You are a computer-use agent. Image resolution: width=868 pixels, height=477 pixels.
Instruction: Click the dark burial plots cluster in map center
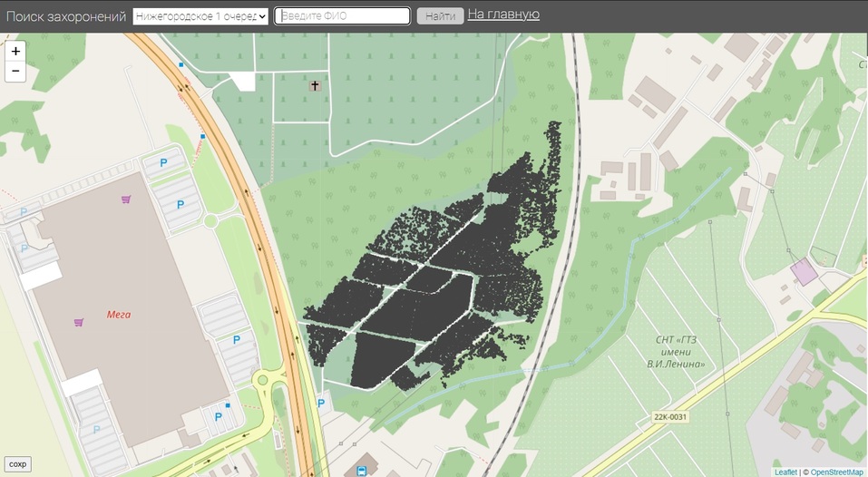click(426, 290)
